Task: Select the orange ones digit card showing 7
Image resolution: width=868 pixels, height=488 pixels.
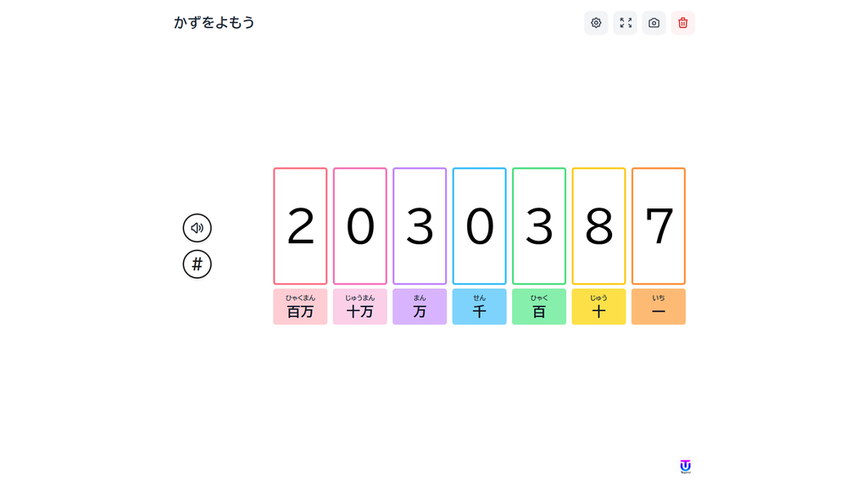Action: click(659, 226)
